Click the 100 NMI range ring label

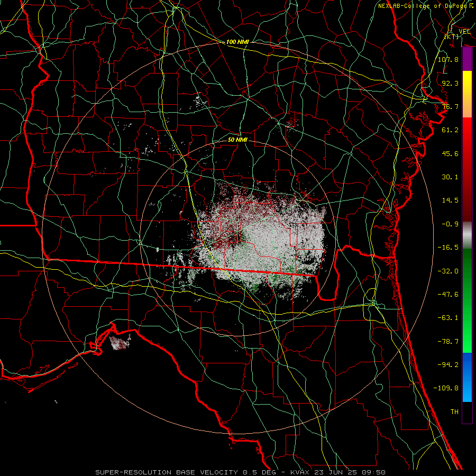coord(237,42)
